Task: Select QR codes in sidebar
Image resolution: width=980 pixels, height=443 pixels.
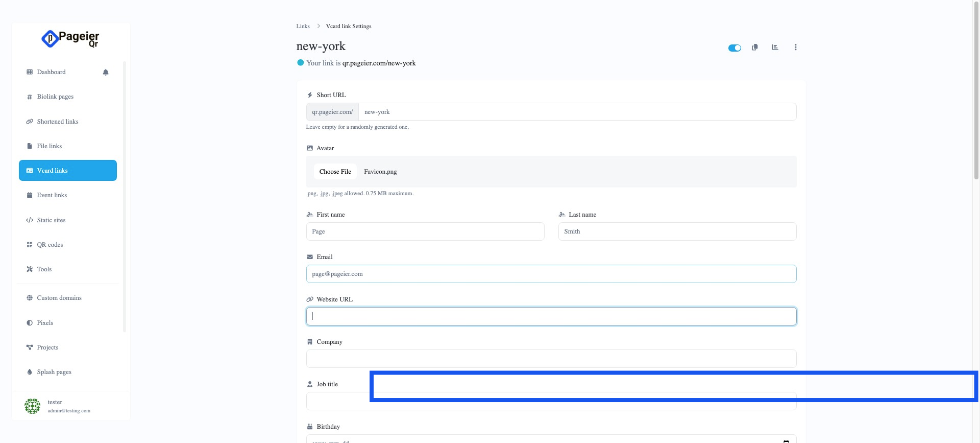Action: [x=50, y=245]
